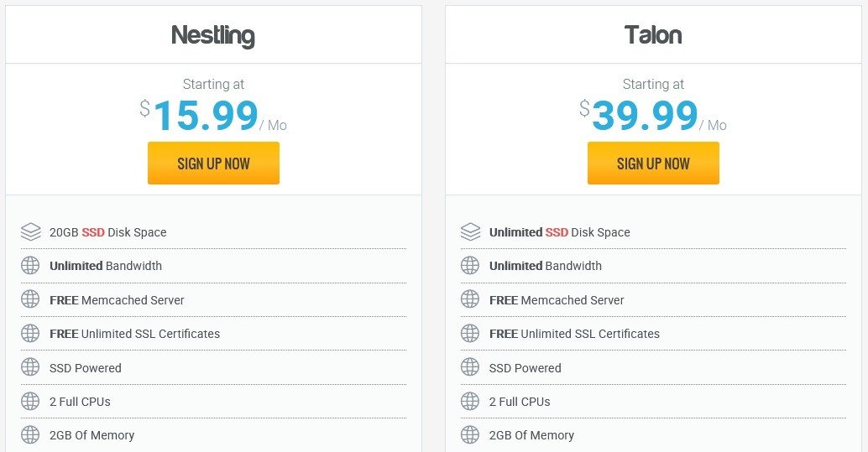Image resolution: width=868 pixels, height=452 pixels.
Task: Click globe icon next to Nestling SSD Powered
Action: tap(30, 367)
